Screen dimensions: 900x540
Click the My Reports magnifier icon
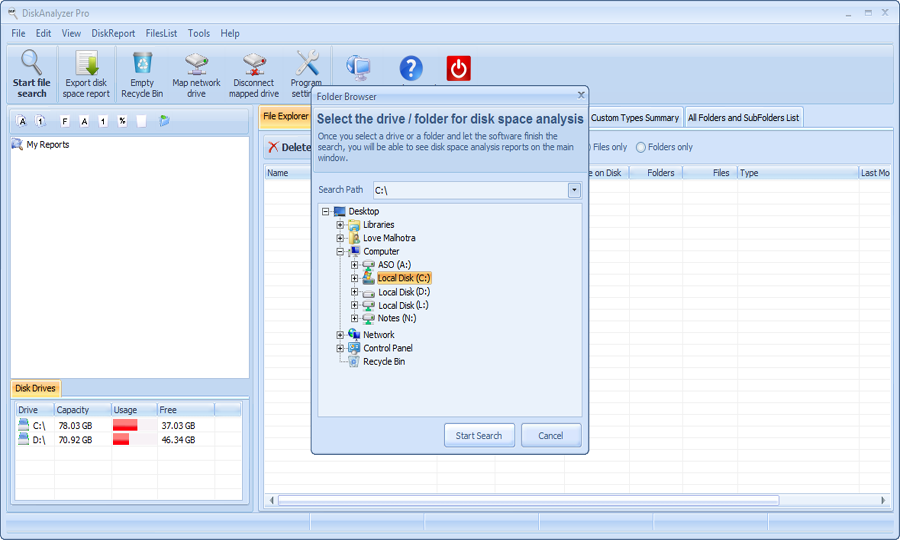(17, 145)
